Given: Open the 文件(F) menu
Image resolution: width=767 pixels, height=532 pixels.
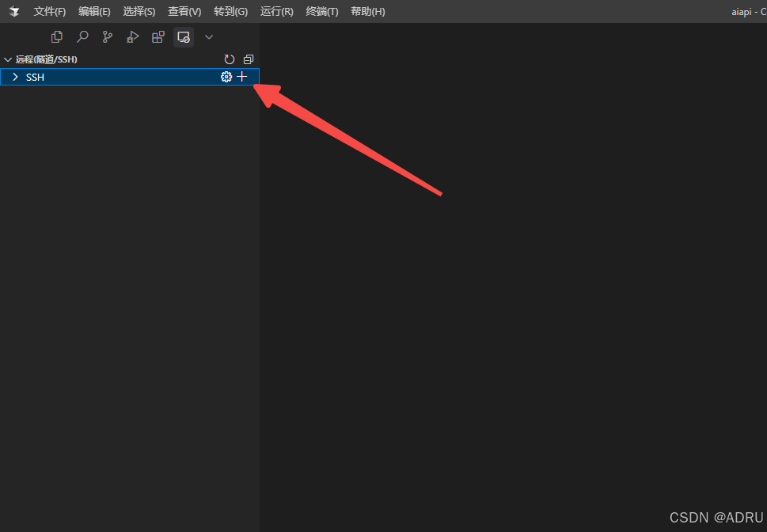Looking at the screenshot, I should coord(49,11).
